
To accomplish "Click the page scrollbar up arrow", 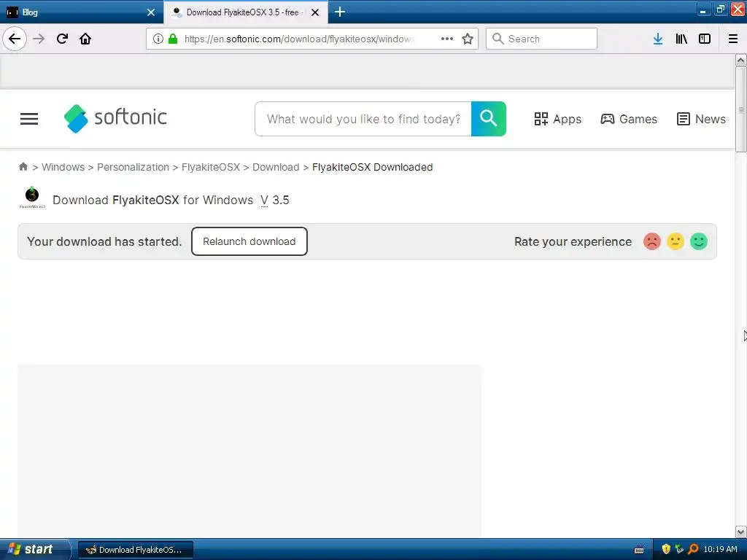I will [741, 60].
